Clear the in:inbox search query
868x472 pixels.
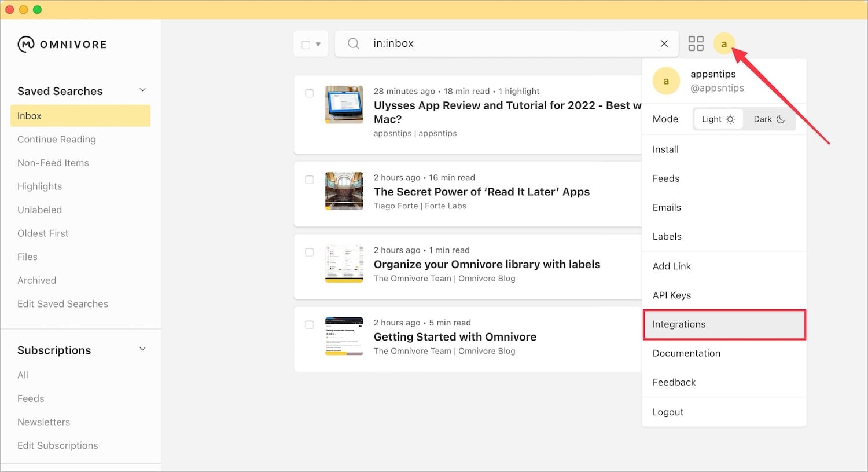click(x=664, y=43)
